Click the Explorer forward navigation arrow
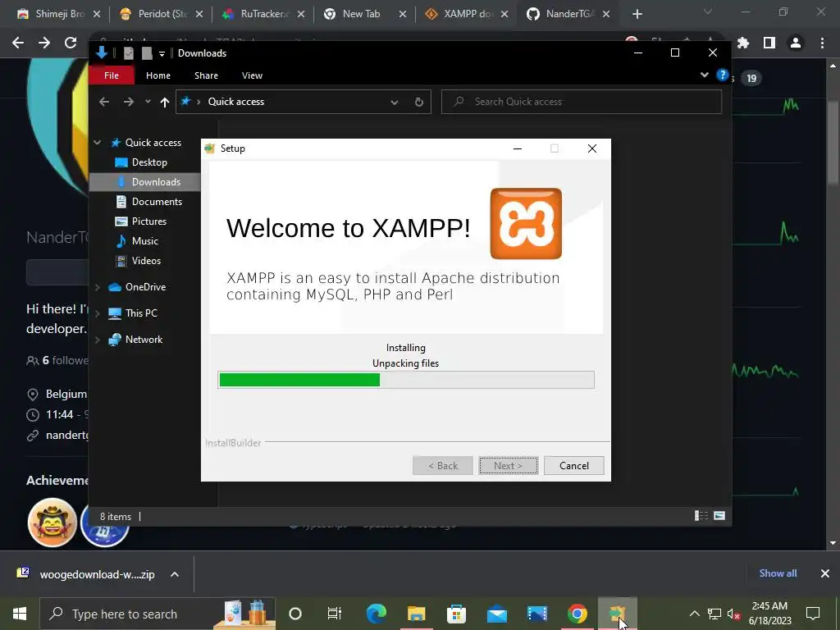 (128, 102)
